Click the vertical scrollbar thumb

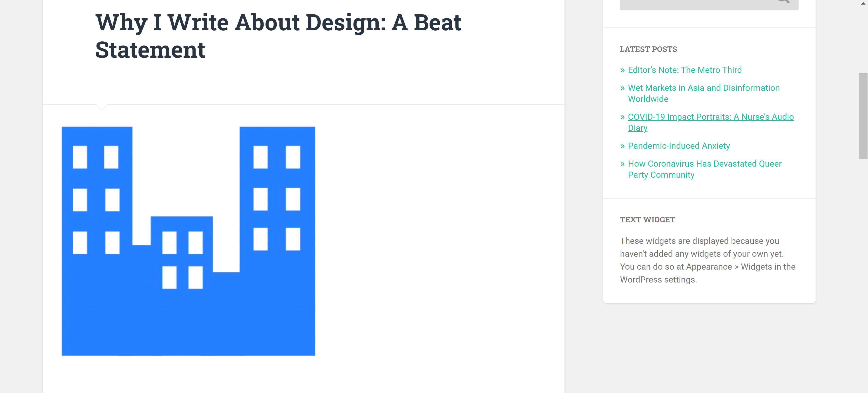[863, 116]
